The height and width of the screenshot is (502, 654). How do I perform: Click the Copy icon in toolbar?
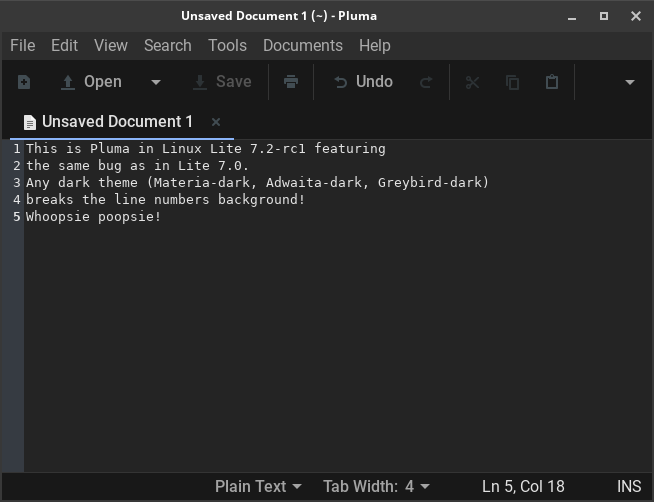coord(512,82)
